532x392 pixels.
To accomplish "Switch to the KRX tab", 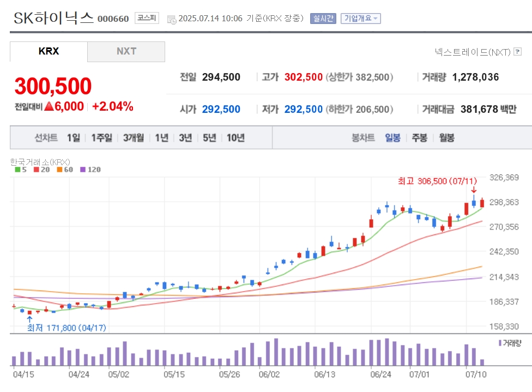I will pos(49,52).
